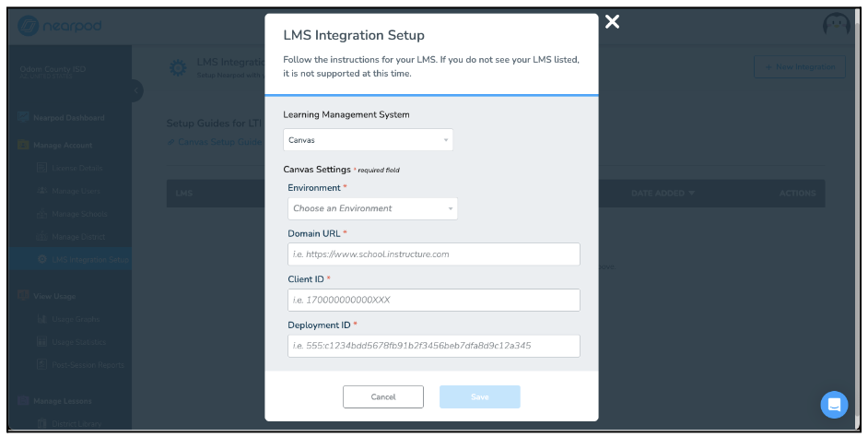Click the Domain URL input field
Screen dimensions: 868x437
click(433, 254)
